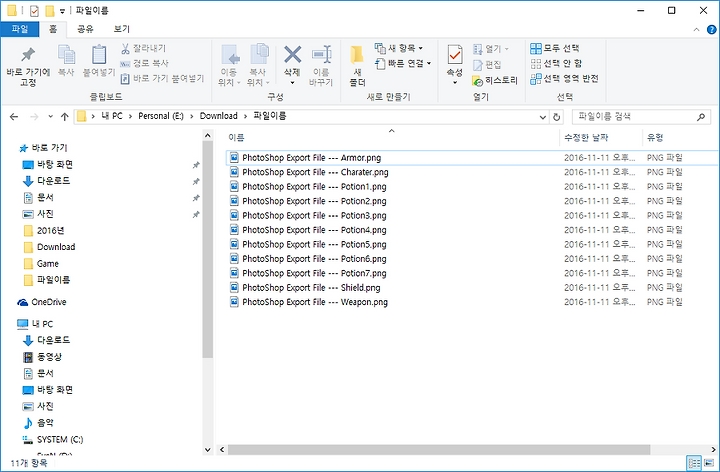Viewport: 720px width, 472px height.
Task: Open Help with the blue question icon
Action: (x=711, y=29)
